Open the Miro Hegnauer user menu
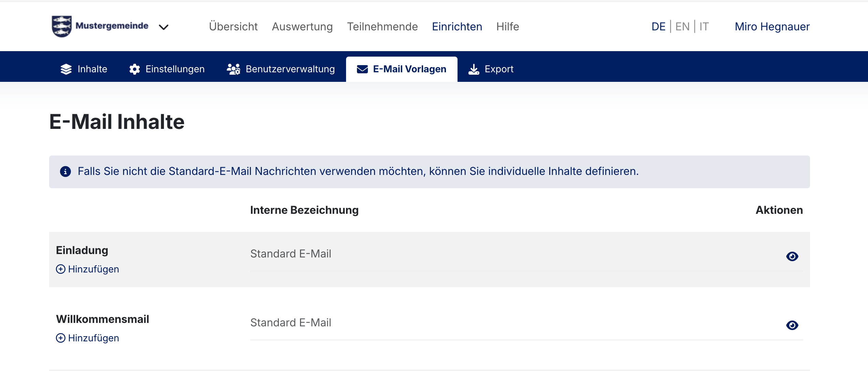The height and width of the screenshot is (371, 868). pyautogui.click(x=772, y=27)
